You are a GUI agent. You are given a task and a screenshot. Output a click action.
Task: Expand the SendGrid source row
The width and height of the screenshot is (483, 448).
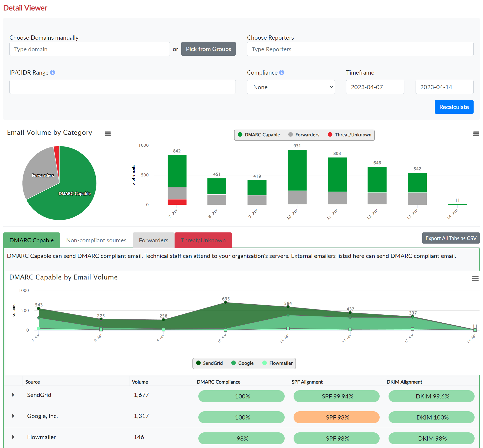click(13, 395)
